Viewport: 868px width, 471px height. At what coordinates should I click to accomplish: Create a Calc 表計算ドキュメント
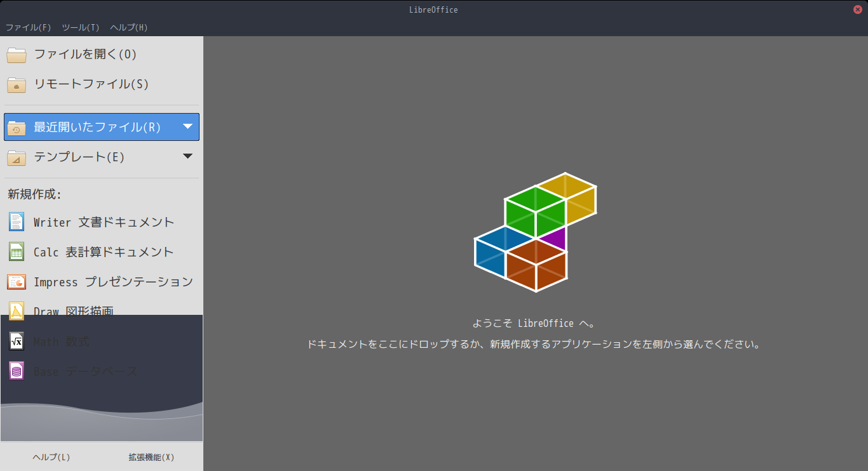(104, 252)
